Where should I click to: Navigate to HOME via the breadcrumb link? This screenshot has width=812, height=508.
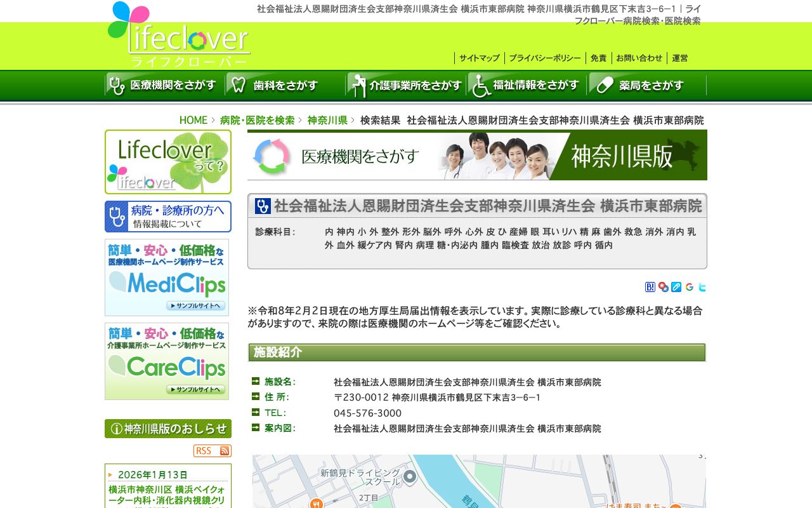(192, 120)
